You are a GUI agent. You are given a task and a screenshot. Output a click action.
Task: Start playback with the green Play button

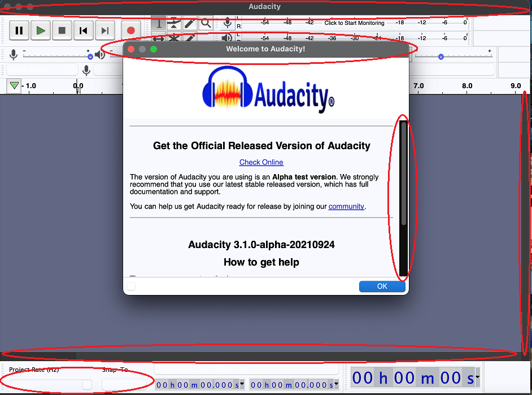[x=41, y=31]
